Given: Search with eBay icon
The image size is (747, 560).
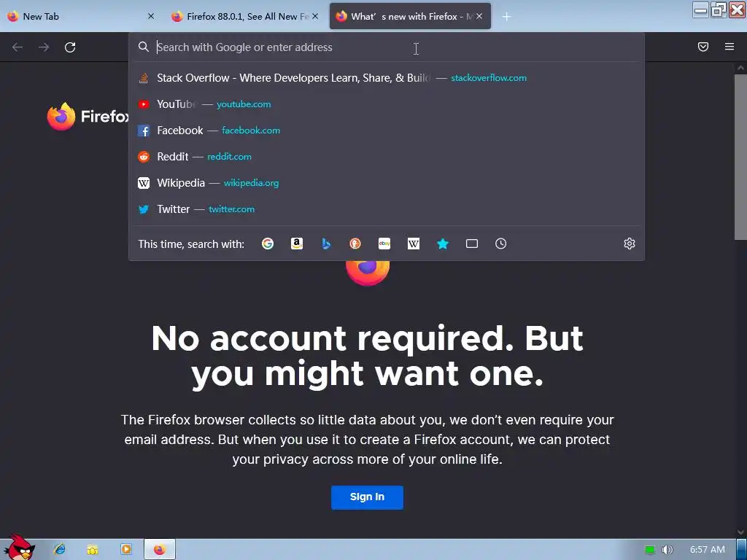Looking at the screenshot, I should [x=384, y=244].
